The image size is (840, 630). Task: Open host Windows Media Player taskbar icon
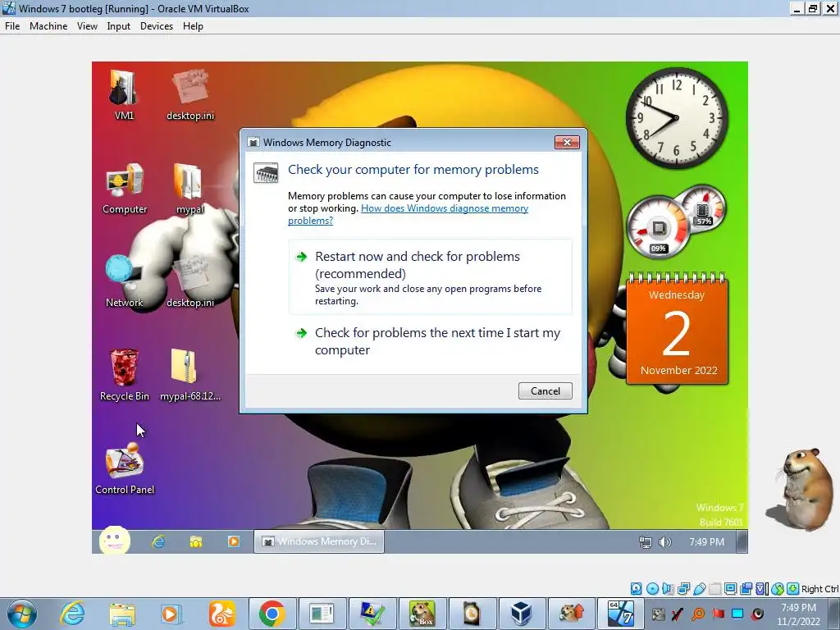pos(171,614)
